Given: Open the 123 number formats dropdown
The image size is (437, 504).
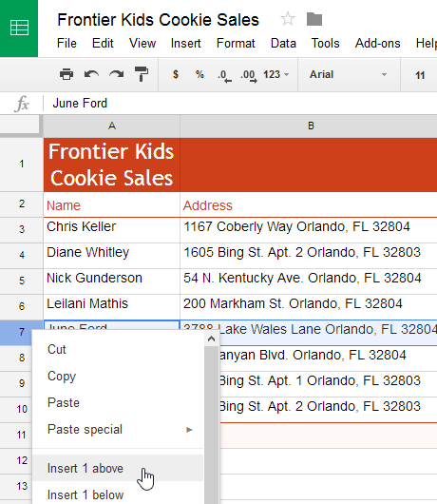Looking at the screenshot, I should coord(276,74).
